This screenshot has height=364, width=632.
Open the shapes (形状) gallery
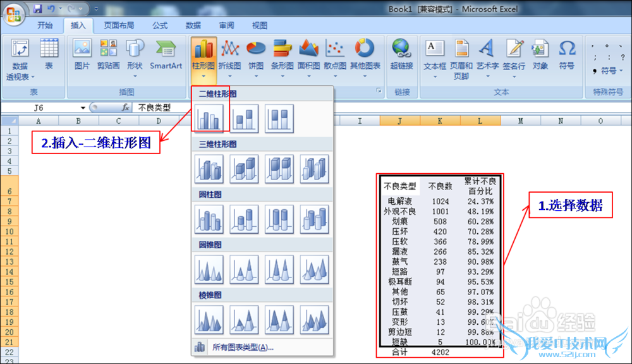tap(135, 58)
